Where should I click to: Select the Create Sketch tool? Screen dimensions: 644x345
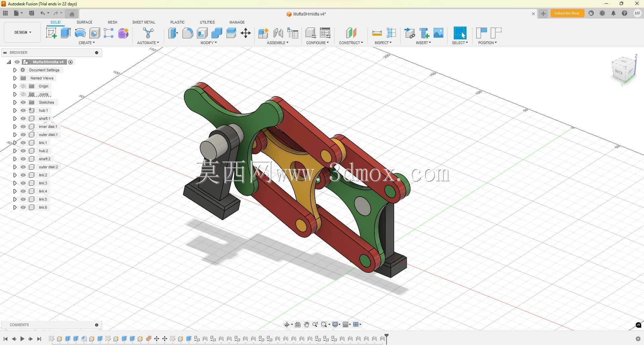point(51,33)
